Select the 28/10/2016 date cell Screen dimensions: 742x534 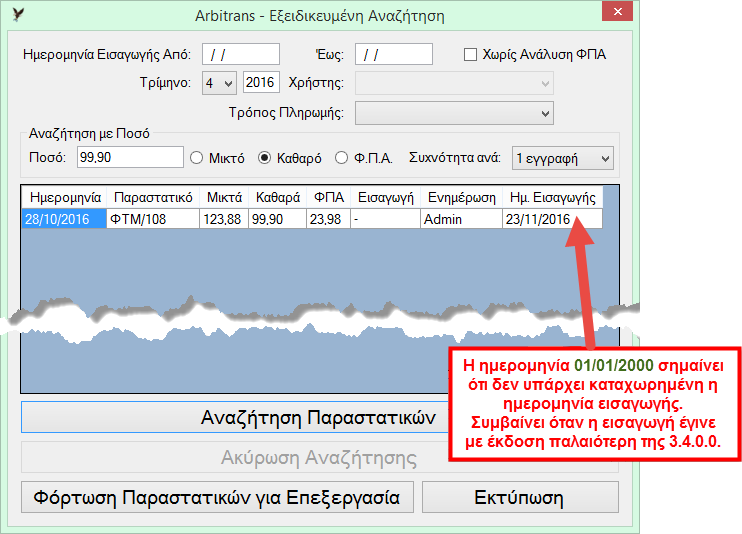tap(64, 219)
